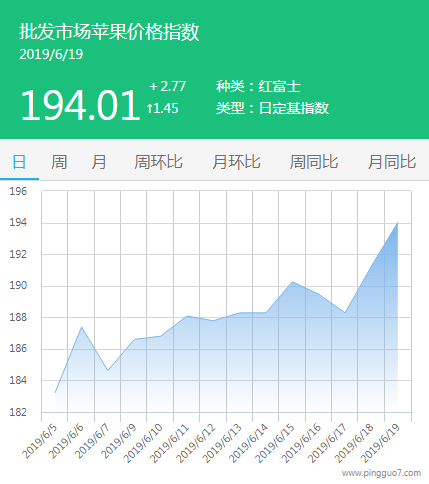Click the 类型：日定基指数 label
429x484 pixels.
[272, 108]
